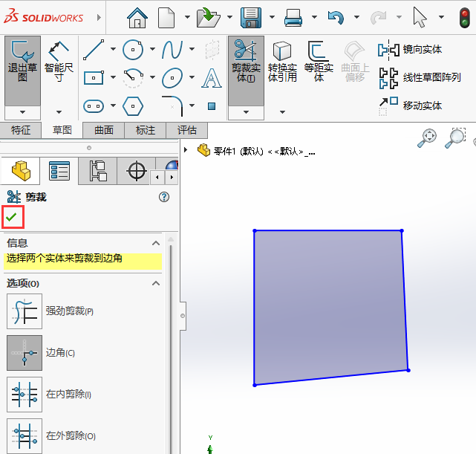Viewport: 476px width, 454px height.
Task: Open dropdown arrow beside Line tool
Action: [113, 49]
